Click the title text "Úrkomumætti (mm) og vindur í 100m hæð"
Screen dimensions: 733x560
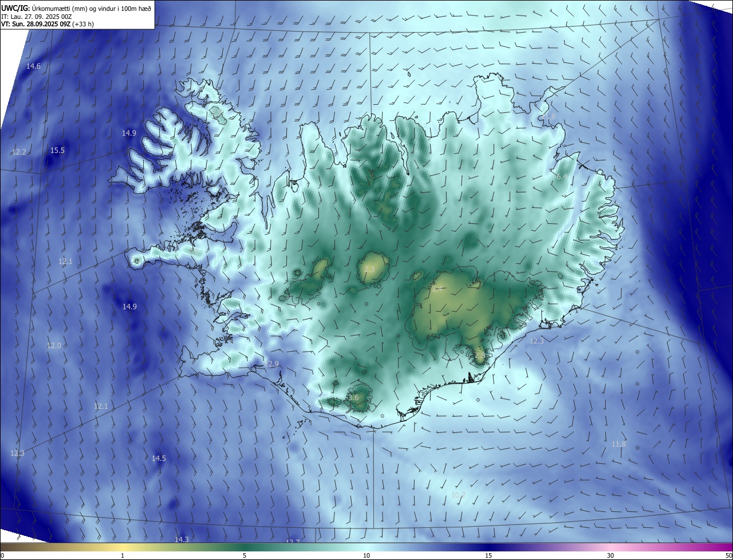click(90, 8)
